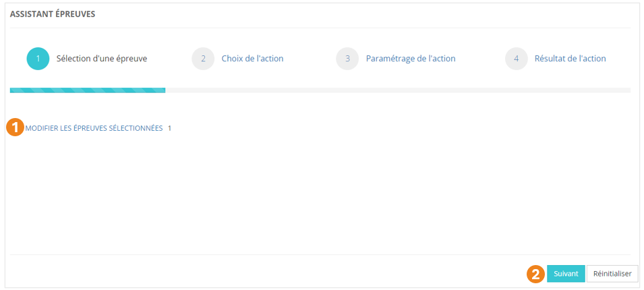The height and width of the screenshot is (290, 644).
Task: Click the separator line above the footer buttons
Action: [x=322, y=255]
